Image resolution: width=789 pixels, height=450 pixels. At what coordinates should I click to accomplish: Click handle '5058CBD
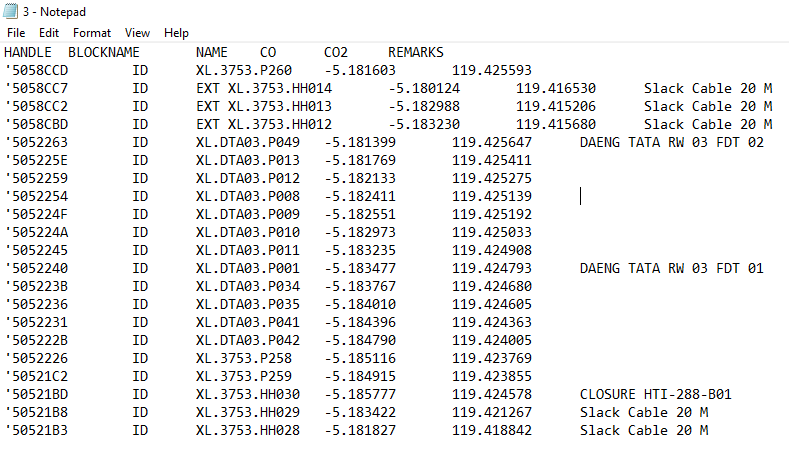point(36,124)
